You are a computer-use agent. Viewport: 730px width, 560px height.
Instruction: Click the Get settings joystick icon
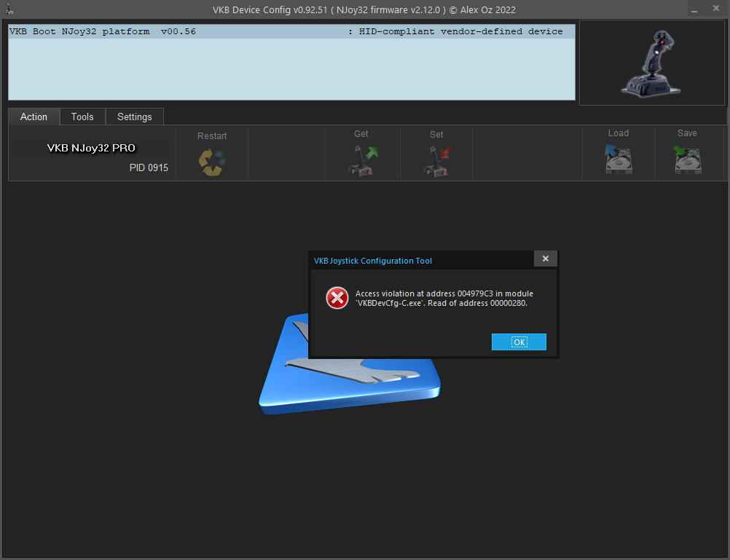(363, 161)
